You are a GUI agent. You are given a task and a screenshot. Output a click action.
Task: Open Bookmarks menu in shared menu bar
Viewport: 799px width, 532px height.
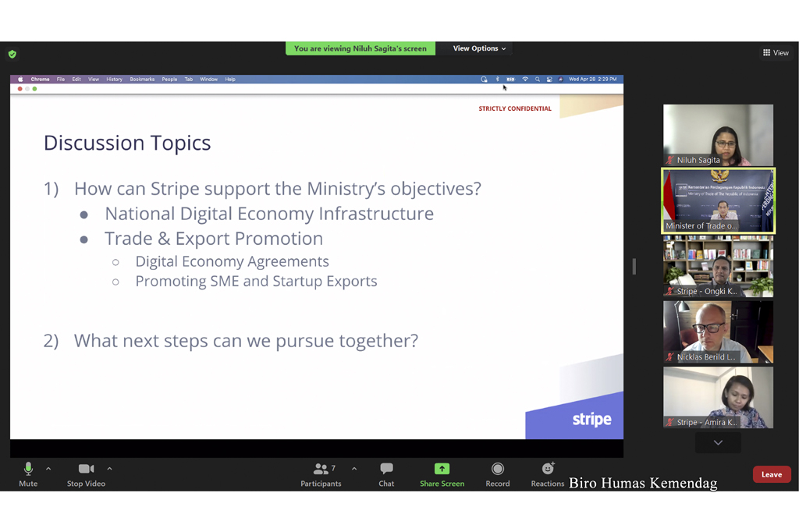pyautogui.click(x=142, y=80)
